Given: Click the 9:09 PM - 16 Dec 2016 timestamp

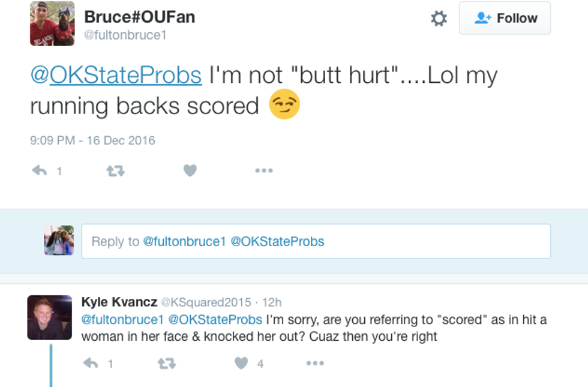Looking at the screenshot, I should pyautogui.click(x=92, y=140).
